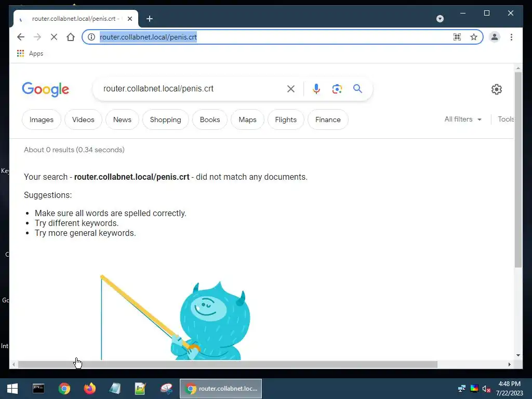Screen dimensions: 532x399
Task: Submit search with the magnifier icon
Action: coord(357,88)
